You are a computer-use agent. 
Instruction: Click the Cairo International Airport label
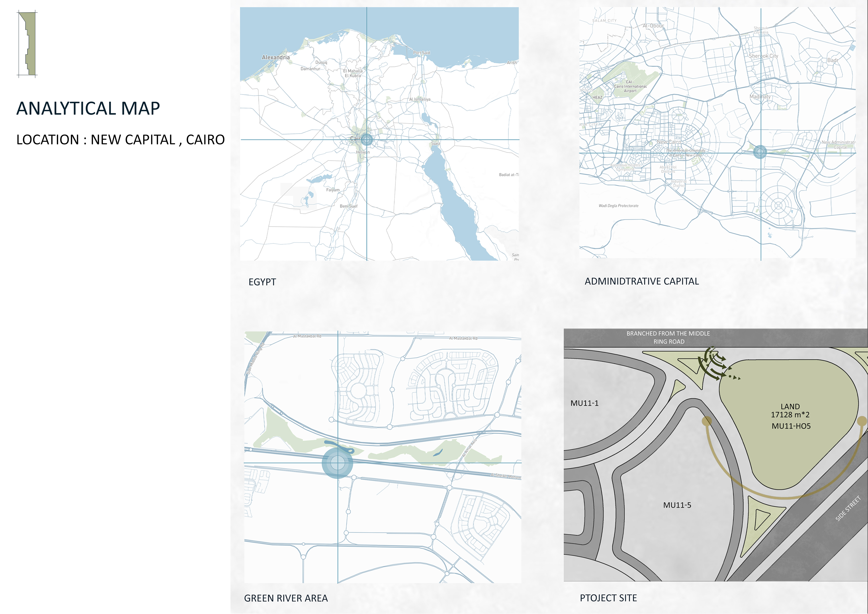pyautogui.click(x=630, y=86)
